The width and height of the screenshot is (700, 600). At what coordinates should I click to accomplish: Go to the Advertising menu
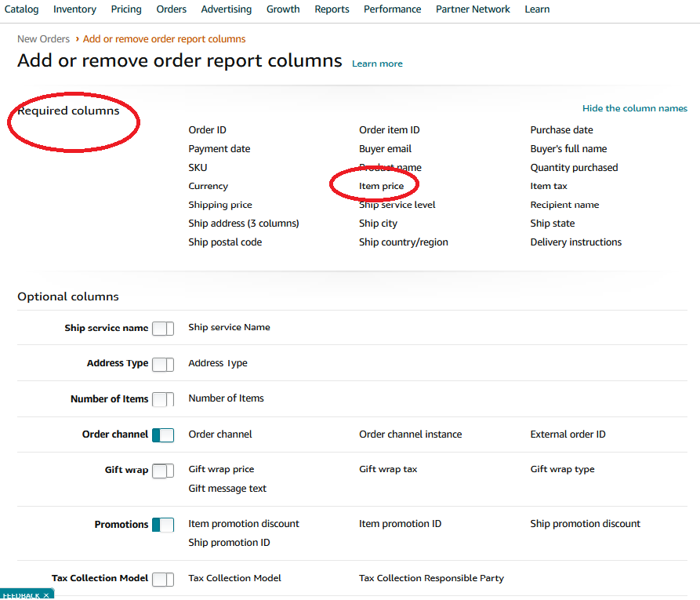point(226,9)
